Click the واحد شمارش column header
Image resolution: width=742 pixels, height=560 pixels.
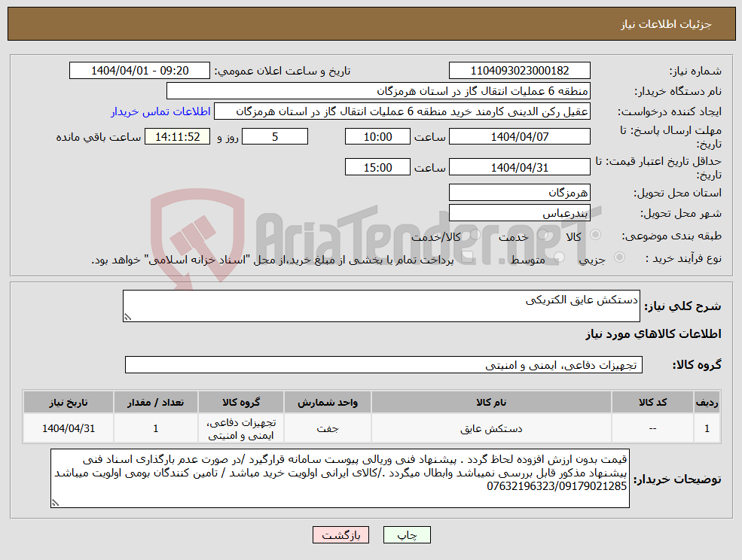pos(328,402)
